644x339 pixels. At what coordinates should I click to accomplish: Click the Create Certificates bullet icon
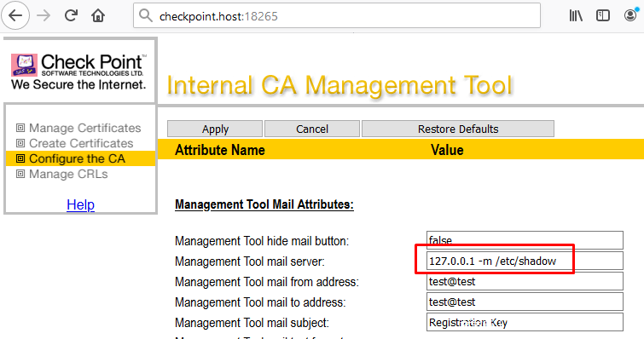20,143
